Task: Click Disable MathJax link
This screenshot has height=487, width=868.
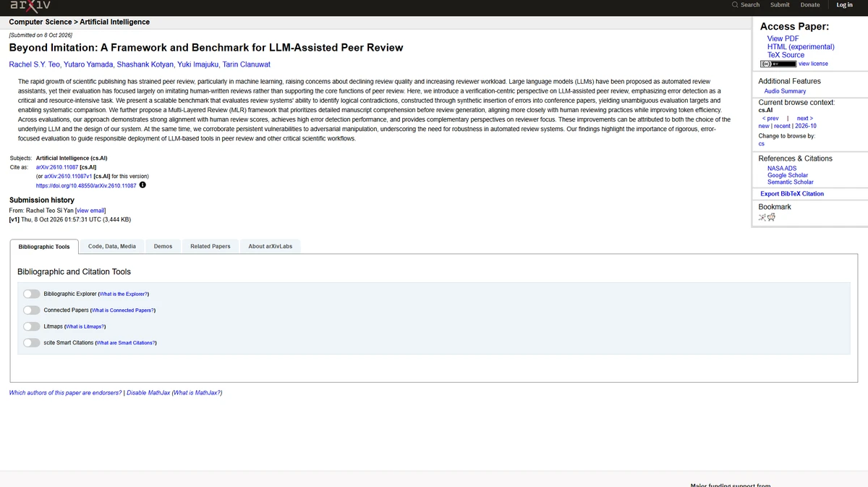Action: tap(148, 393)
